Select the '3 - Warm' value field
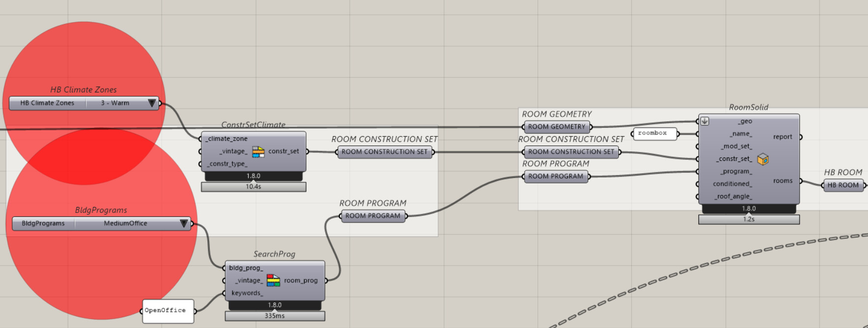Viewport: 868px width, 328px height. pos(115,103)
